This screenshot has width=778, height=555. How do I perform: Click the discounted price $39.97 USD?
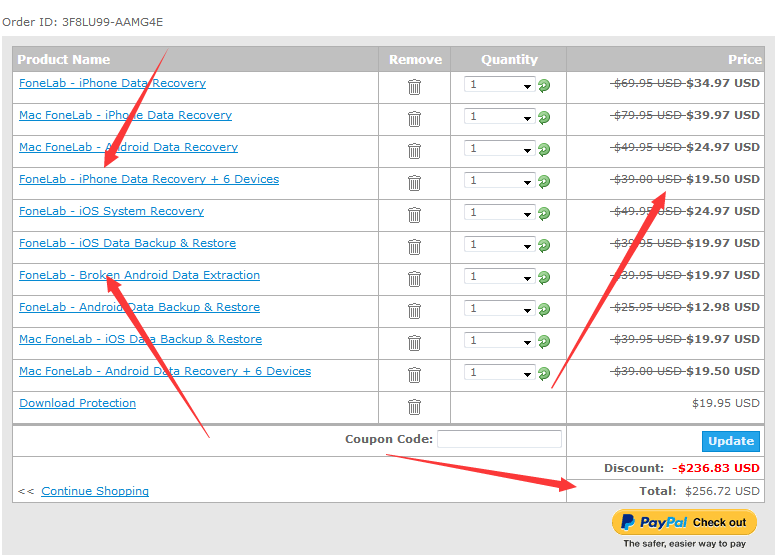pos(722,115)
